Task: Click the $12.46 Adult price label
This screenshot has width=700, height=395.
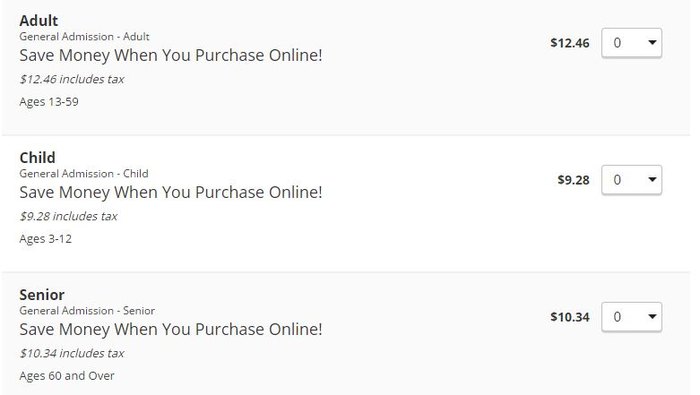Action: click(x=570, y=43)
